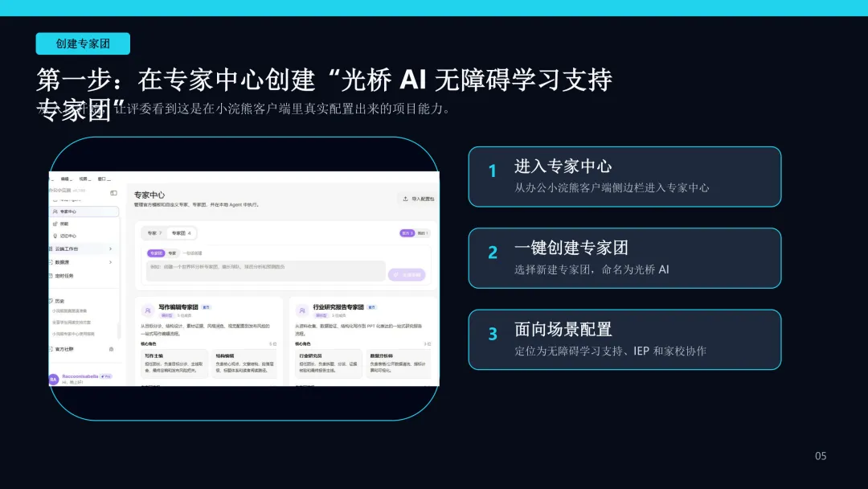868x489 pixels.
Task: Expand the 云端工作台 chevron
Action: (111, 249)
